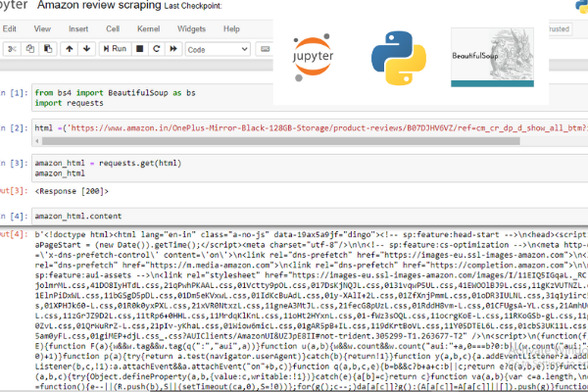Screen dimensions: 588x392
Task: Move selected cell down arrow
Action: click(86, 49)
